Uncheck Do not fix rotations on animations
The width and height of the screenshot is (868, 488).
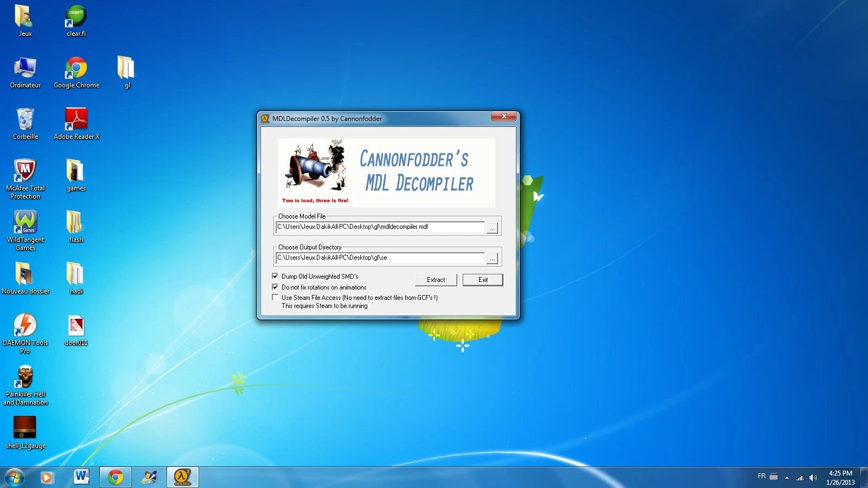[275, 287]
